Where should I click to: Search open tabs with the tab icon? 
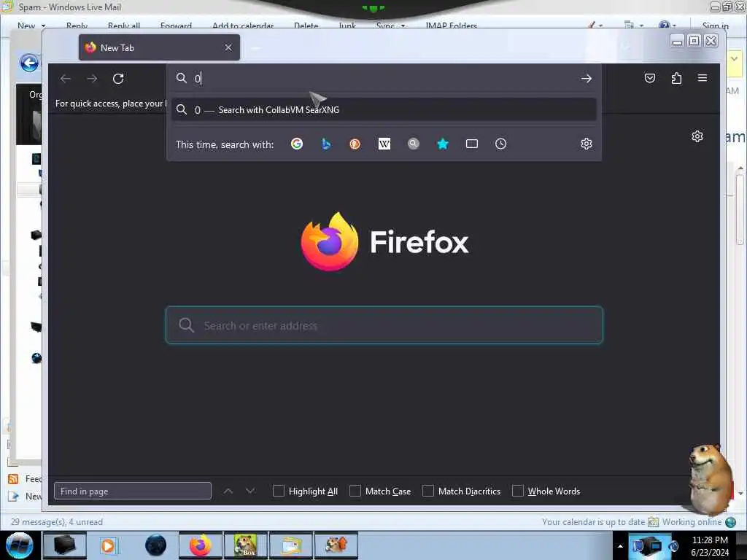tap(472, 144)
